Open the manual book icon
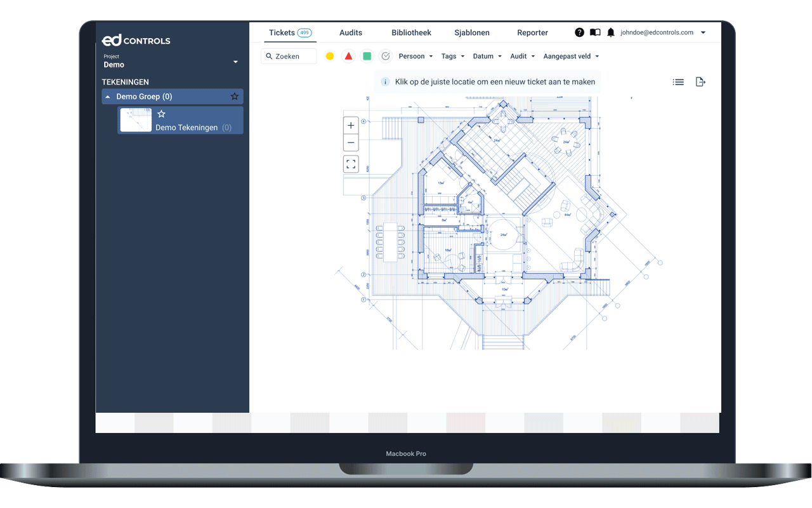The width and height of the screenshot is (812, 508). point(595,32)
